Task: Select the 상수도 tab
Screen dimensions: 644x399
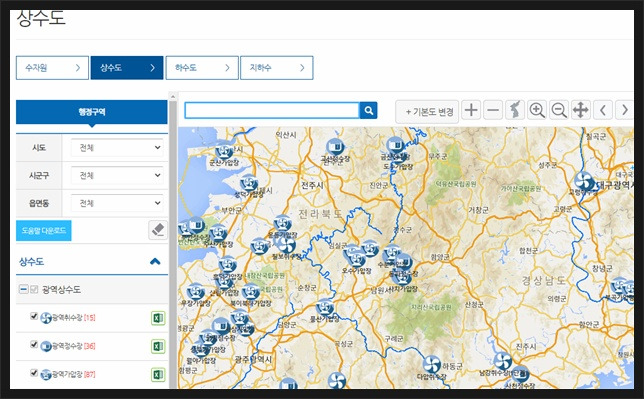Action: point(127,68)
